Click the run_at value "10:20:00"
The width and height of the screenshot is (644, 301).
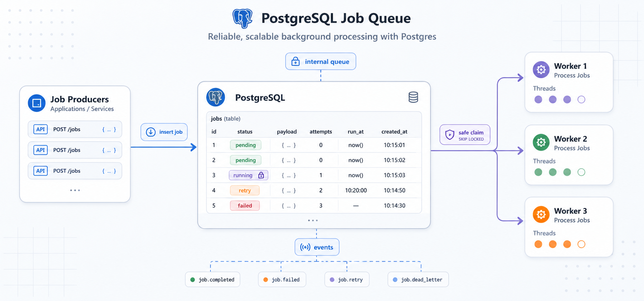click(356, 190)
